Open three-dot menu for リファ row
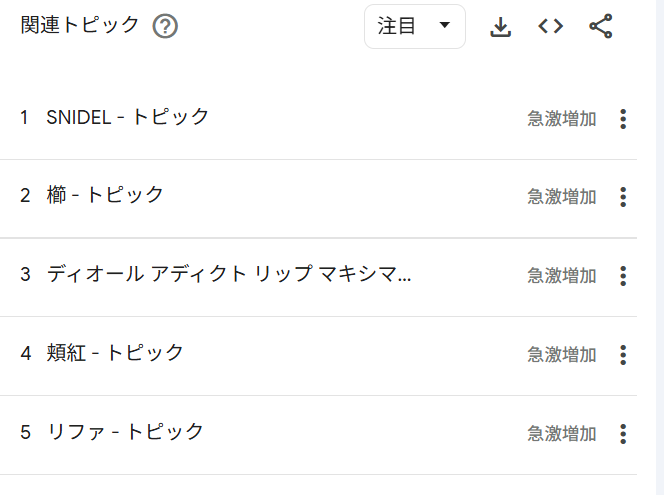664x495 pixels. 623,434
